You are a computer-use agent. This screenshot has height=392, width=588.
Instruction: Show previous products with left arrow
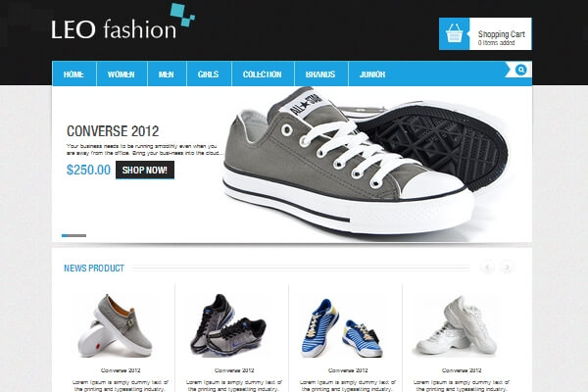[x=487, y=268]
